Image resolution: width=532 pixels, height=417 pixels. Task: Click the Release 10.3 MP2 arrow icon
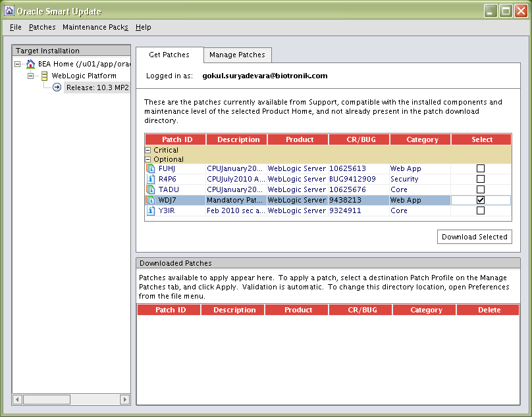click(x=57, y=87)
